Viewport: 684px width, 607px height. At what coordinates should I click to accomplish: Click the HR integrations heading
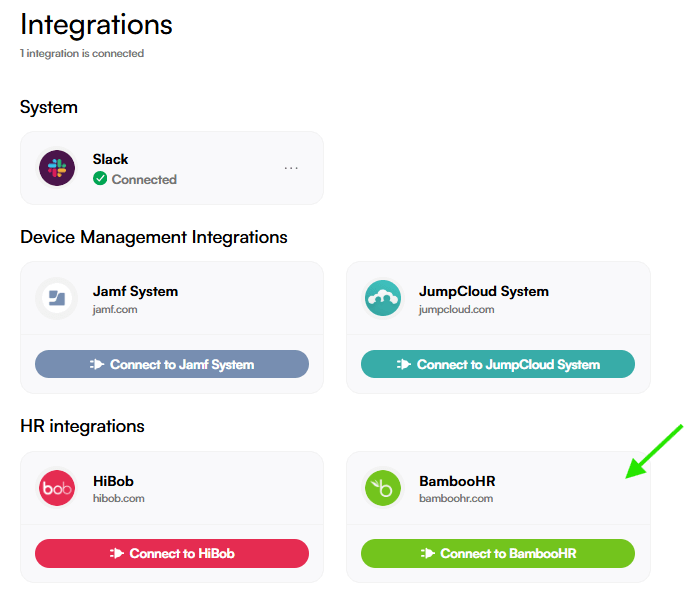(x=82, y=426)
